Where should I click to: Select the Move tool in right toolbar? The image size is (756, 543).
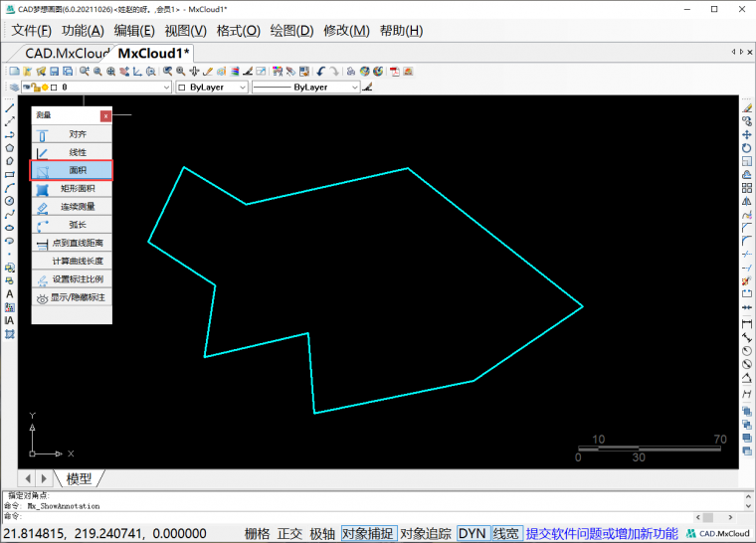click(x=747, y=134)
